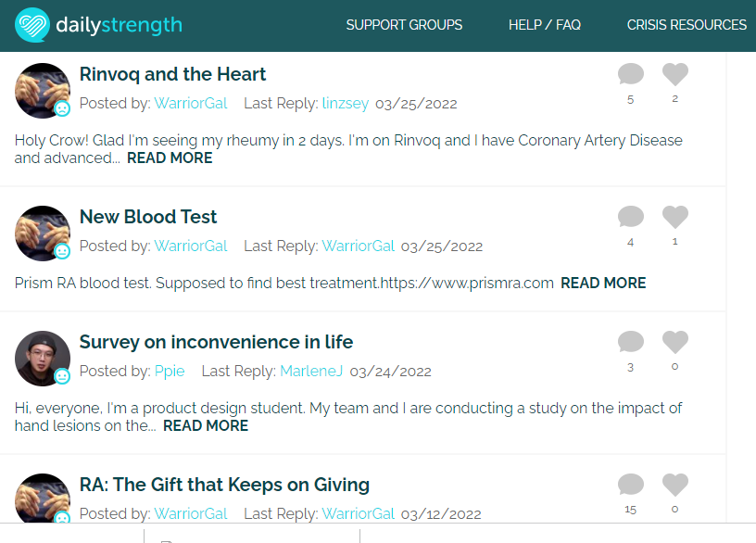Open Crisis Resources in navigation
This screenshot has width=756, height=543.
[687, 25]
